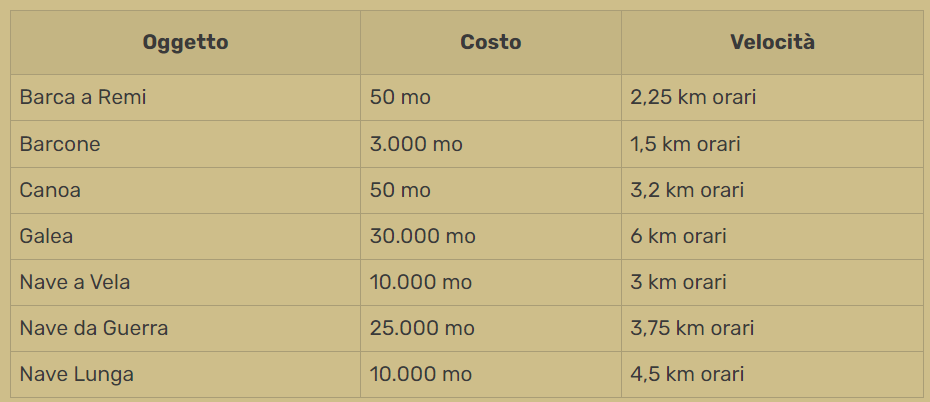Image resolution: width=930 pixels, height=402 pixels.
Task: Click the 1,5 km orari cell
Action: tap(685, 144)
